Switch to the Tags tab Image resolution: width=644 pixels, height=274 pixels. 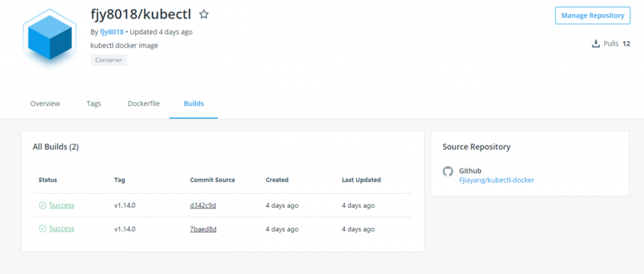point(93,104)
